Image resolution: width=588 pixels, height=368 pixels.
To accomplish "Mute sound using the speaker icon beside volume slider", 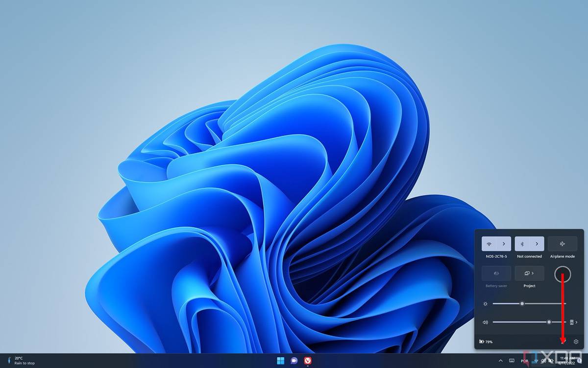I will coord(485,322).
